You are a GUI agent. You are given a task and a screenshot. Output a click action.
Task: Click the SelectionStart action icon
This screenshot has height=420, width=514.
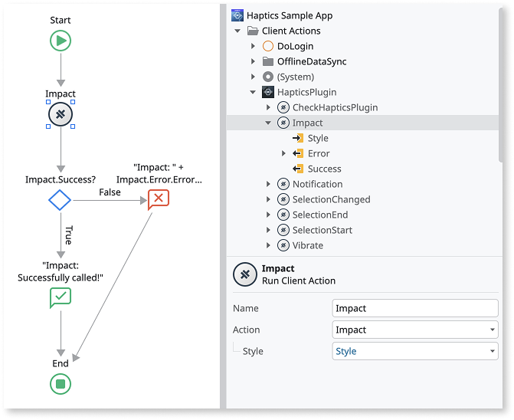283,230
